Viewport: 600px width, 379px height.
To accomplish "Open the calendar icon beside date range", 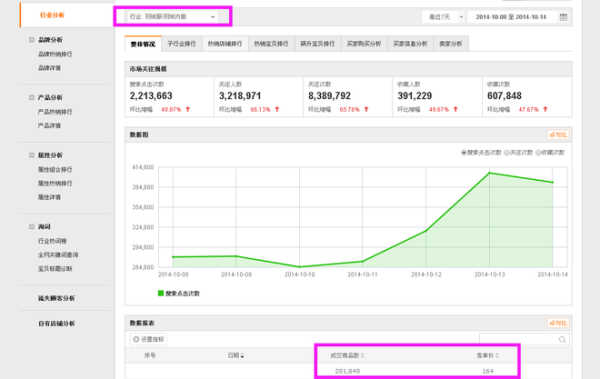I will (x=563, y=17).
